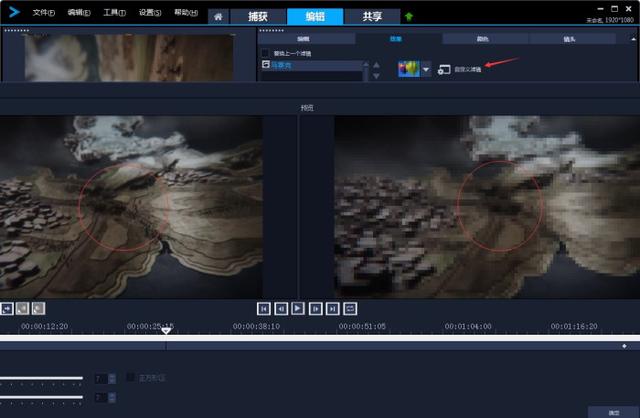The width and height of the screenshot is (640, 418).
Task: Click the upper mosaic width slider
Action: coord(41,378)
